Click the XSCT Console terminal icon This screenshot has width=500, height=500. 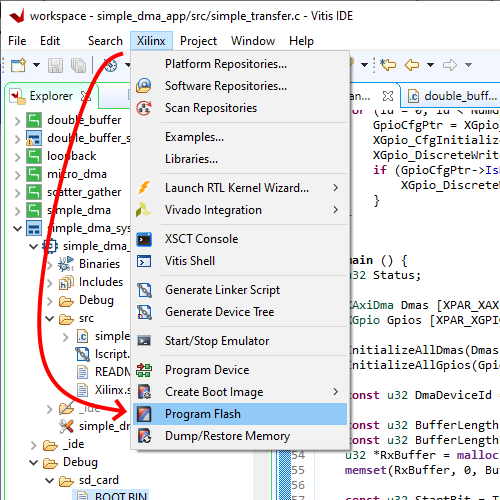(x=144, y=239)
